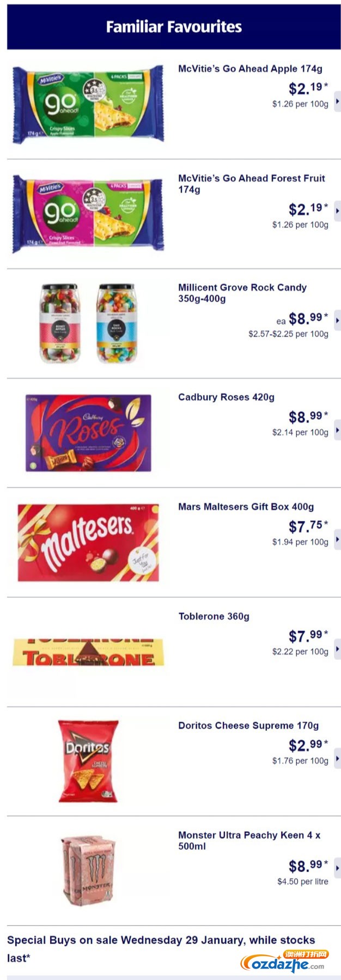
Task: Click the Doritos bag image
Action: (88, 761)
